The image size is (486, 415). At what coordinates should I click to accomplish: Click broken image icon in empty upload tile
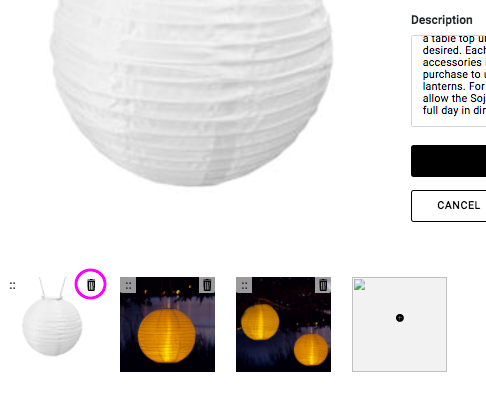359,285
